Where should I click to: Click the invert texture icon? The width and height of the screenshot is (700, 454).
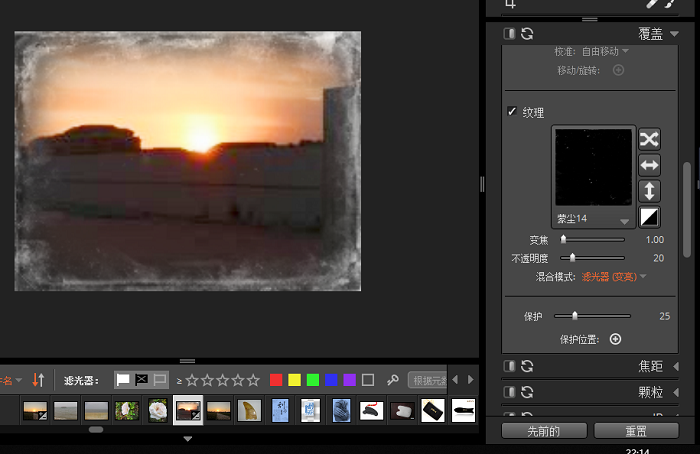pos(649,216)
